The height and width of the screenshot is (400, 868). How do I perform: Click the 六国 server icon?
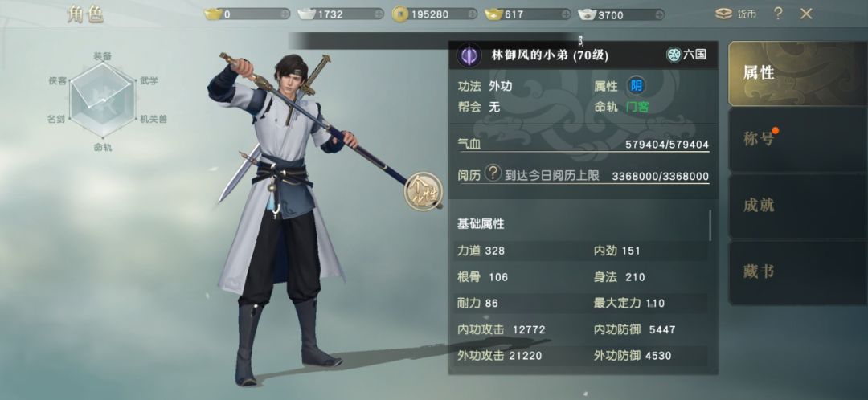click(x=674, y=55)
